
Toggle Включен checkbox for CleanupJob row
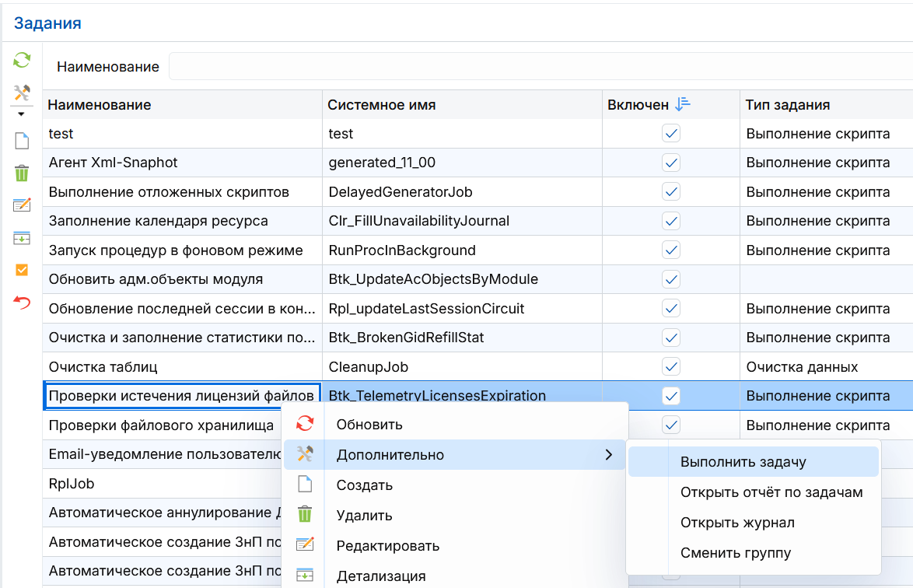[671, 366]
